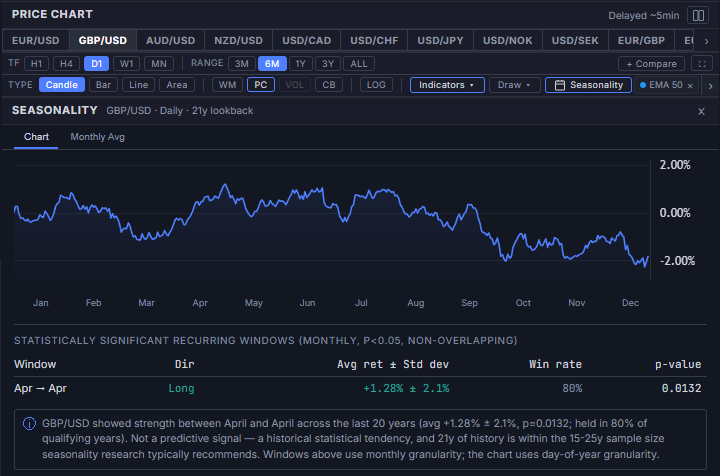Click the seasonality line near the April peak
Viewport: 720px width, 476px height.
[x=225, y=185]
